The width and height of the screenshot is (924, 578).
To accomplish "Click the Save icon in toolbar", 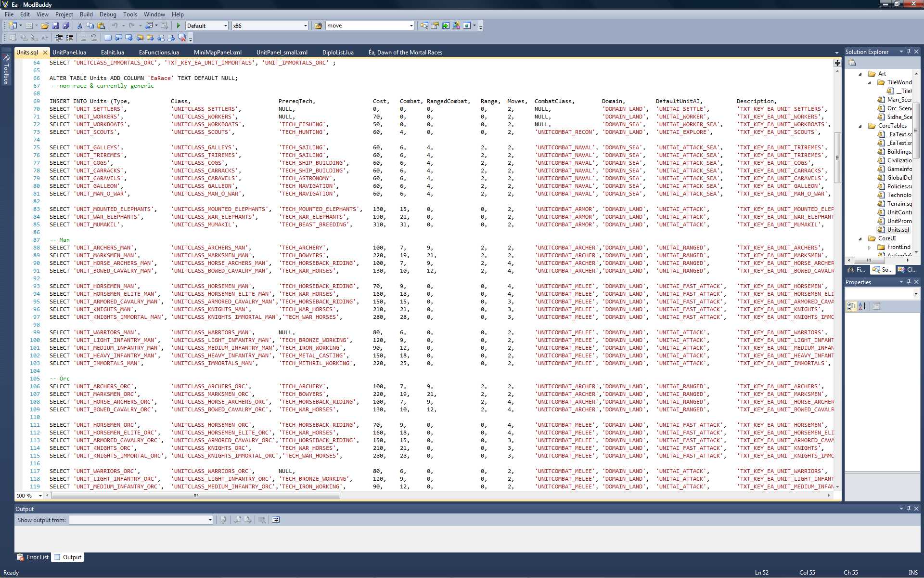I will pos(55,26).
